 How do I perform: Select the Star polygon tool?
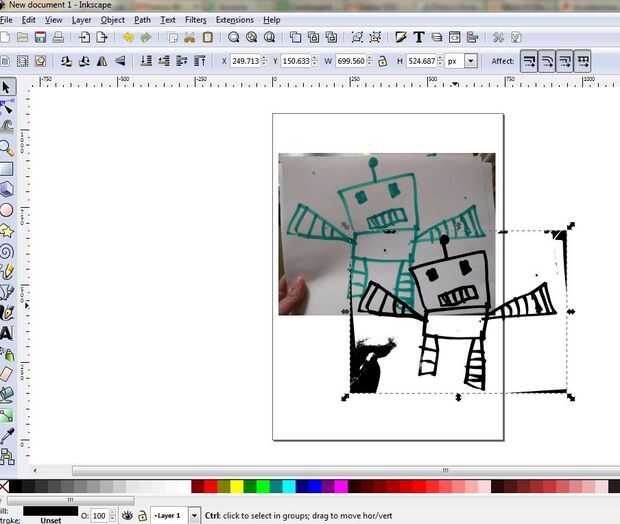(x=6, y=230)
